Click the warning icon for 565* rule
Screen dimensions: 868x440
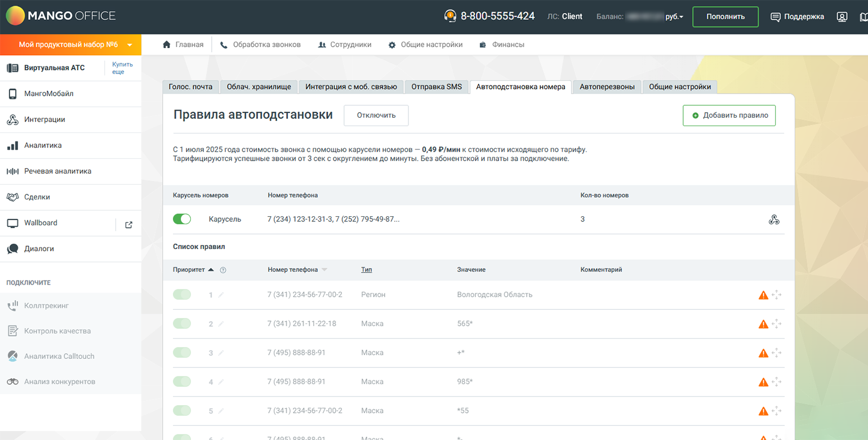[763, 324]
